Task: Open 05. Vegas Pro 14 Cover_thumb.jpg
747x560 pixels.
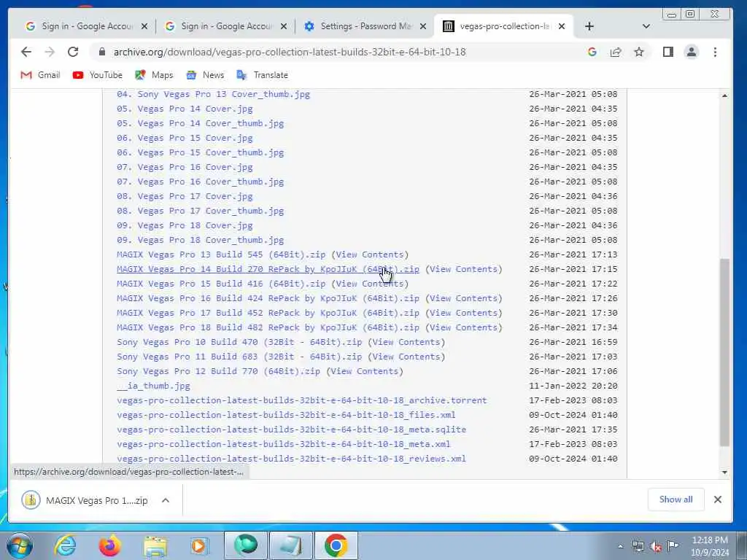Action: coord(201,123)
